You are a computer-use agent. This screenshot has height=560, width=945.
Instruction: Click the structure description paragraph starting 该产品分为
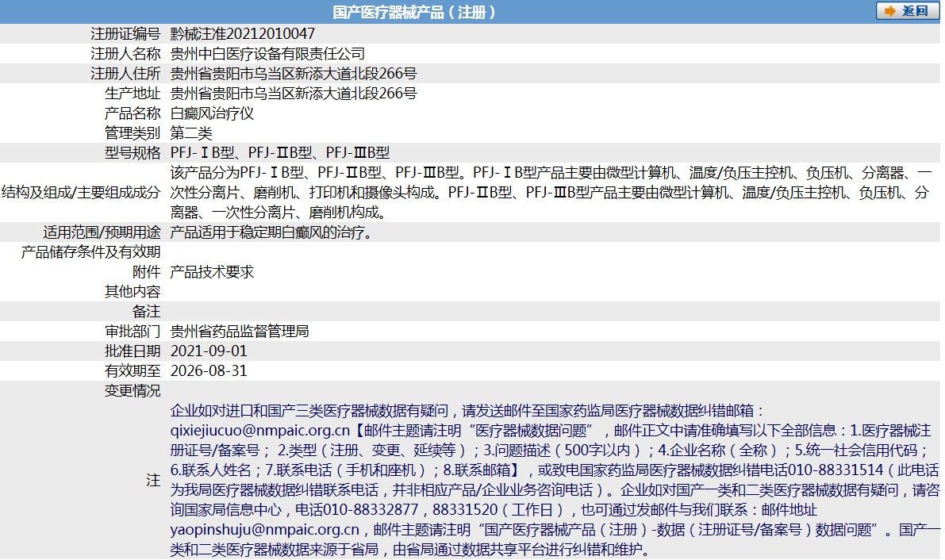[551, 192]
